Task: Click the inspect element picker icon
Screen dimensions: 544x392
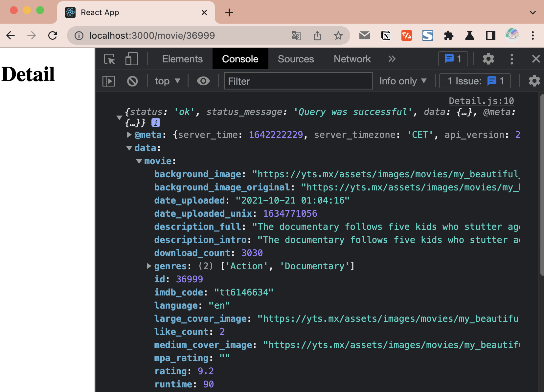Action: [x=109, y=59]
